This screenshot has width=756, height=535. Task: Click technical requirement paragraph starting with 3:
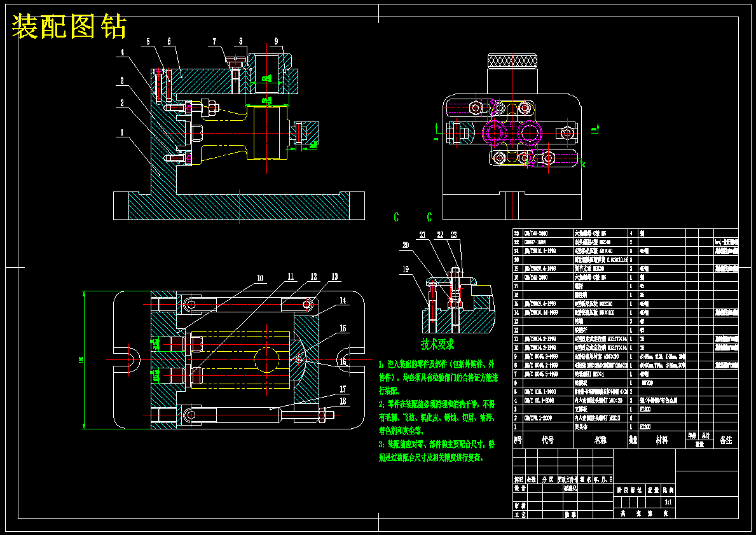(437, 450)
